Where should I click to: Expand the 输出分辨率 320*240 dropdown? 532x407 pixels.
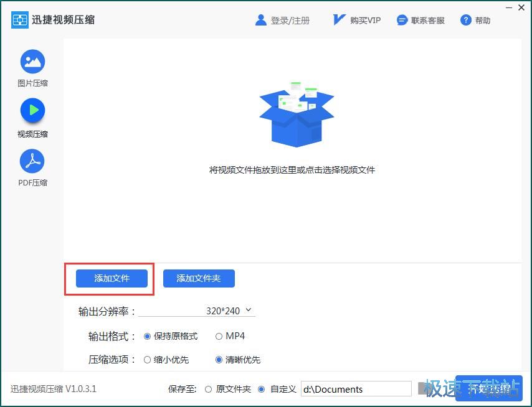(197, 311)
